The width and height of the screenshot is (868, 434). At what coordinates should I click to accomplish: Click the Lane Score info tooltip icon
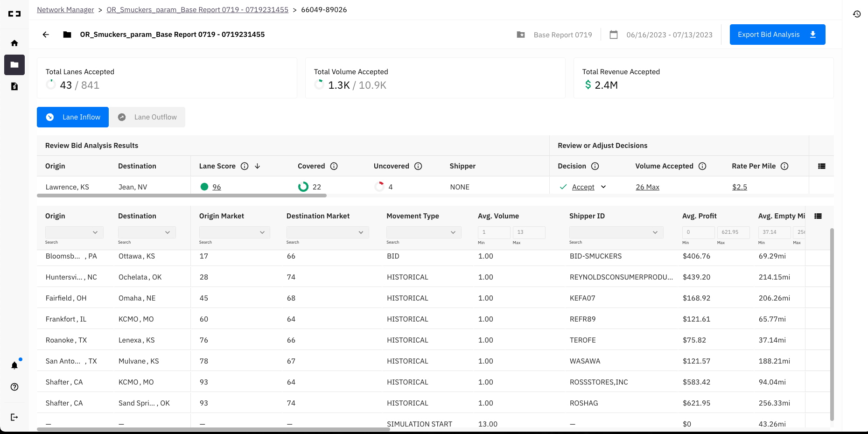[245, 166]
